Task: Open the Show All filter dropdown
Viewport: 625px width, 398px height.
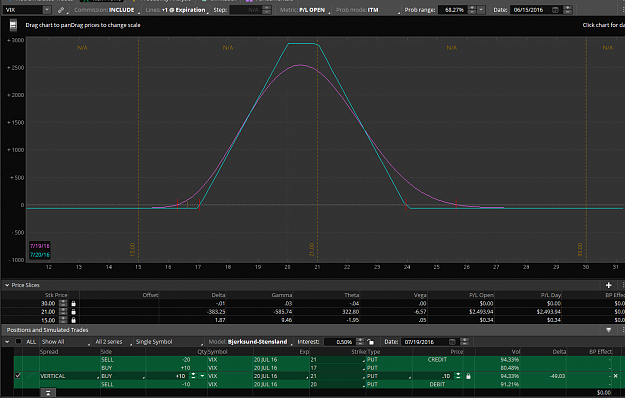Action: click(65, 342)
